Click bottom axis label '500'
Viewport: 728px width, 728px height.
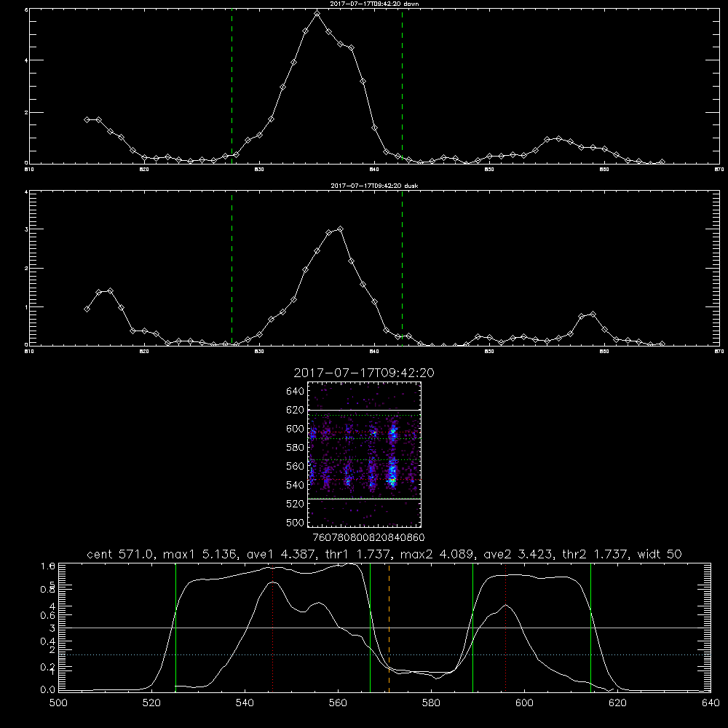[58, 703]
